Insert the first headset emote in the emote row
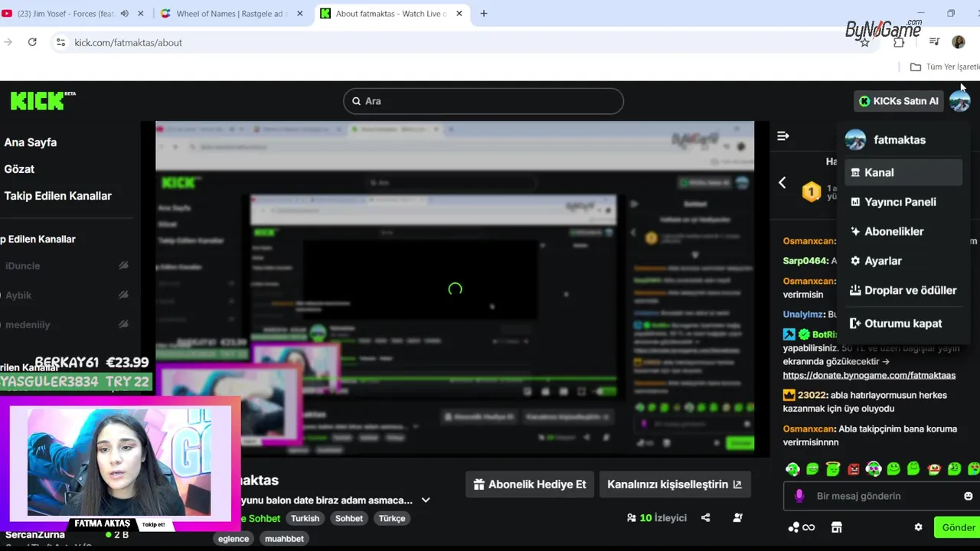The width and height of the screenshot is (980, 551). click(x=793, y=468)
